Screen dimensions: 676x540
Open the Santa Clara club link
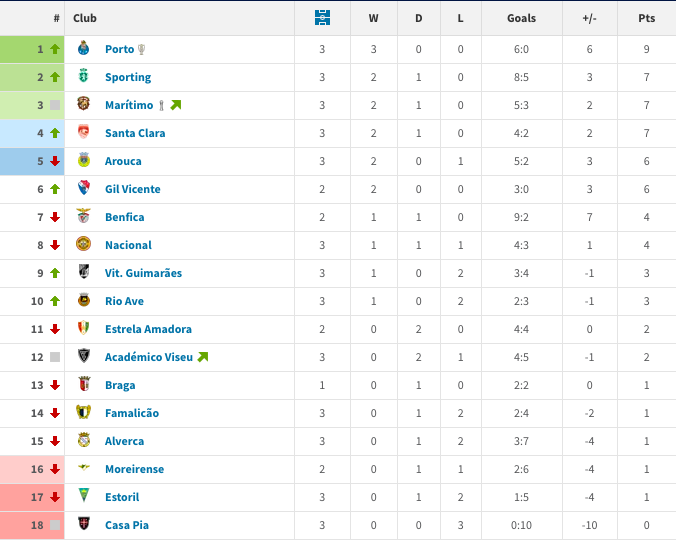coord(135,133)
